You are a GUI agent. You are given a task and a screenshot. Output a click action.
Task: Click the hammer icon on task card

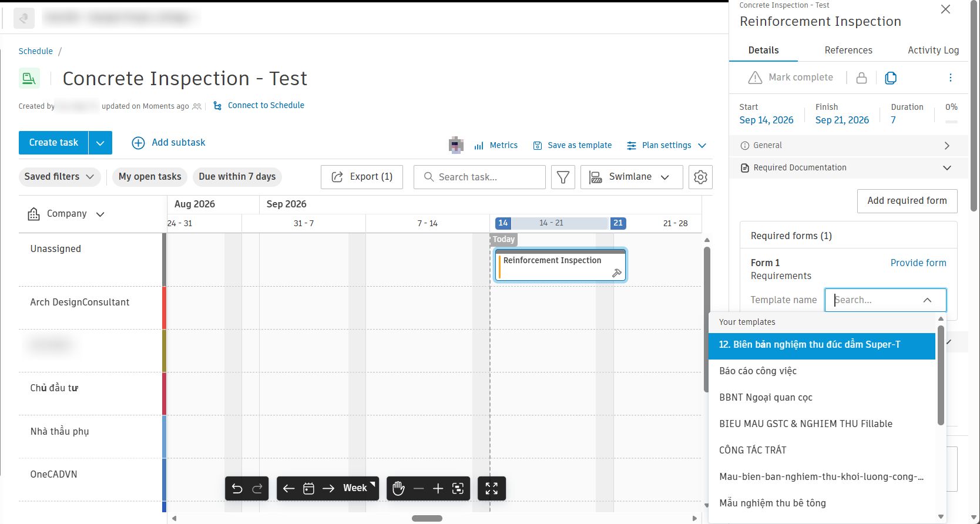click(617, 273)
